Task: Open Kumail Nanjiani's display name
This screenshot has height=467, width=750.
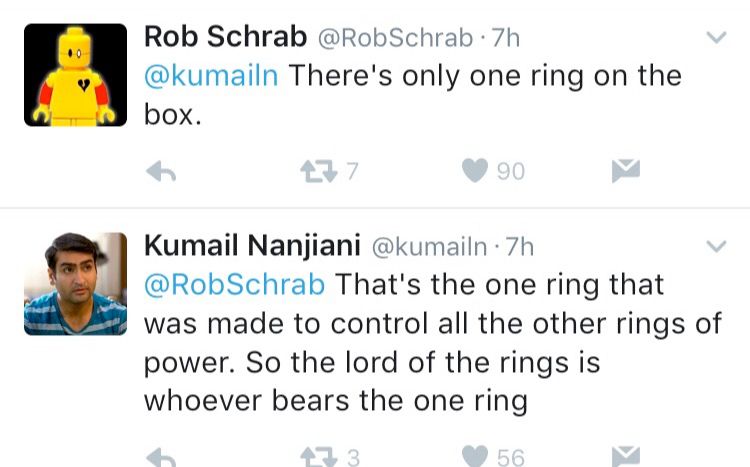Action: (x=252, y=245)
